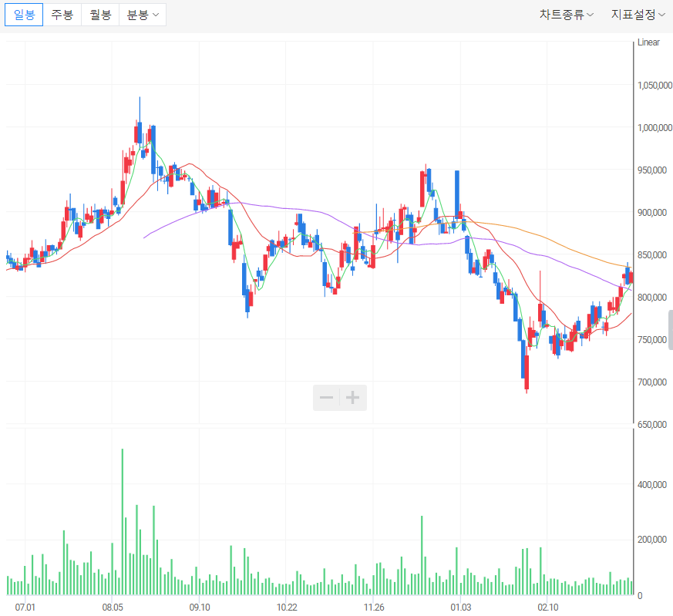The height and width of the screenshot is (616, 673).
Task: Click the lowest red candlestick below 700,000
Action: pos(527,372)
